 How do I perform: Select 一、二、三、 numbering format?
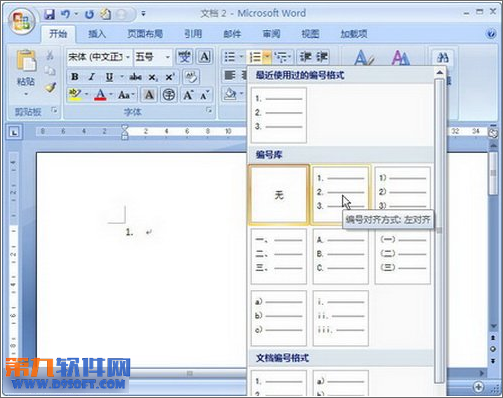pyautogui.click(x=279, y=256)
